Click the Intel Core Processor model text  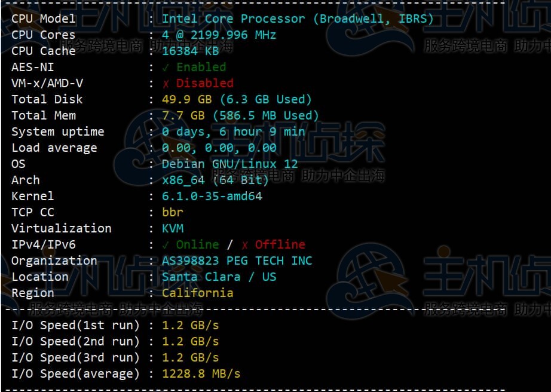pos(297,19)
